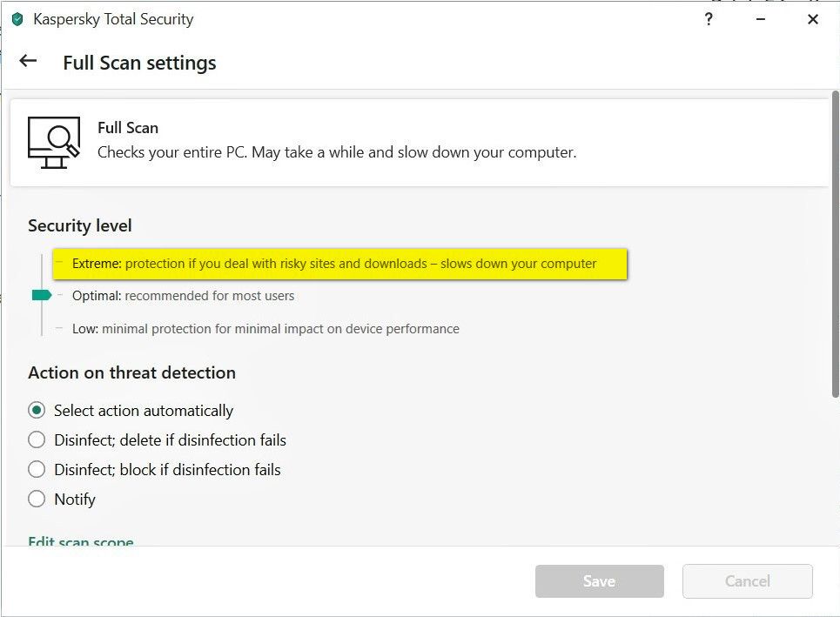Select the Notify radio option

pyautogui.click(x=37, y=499)
